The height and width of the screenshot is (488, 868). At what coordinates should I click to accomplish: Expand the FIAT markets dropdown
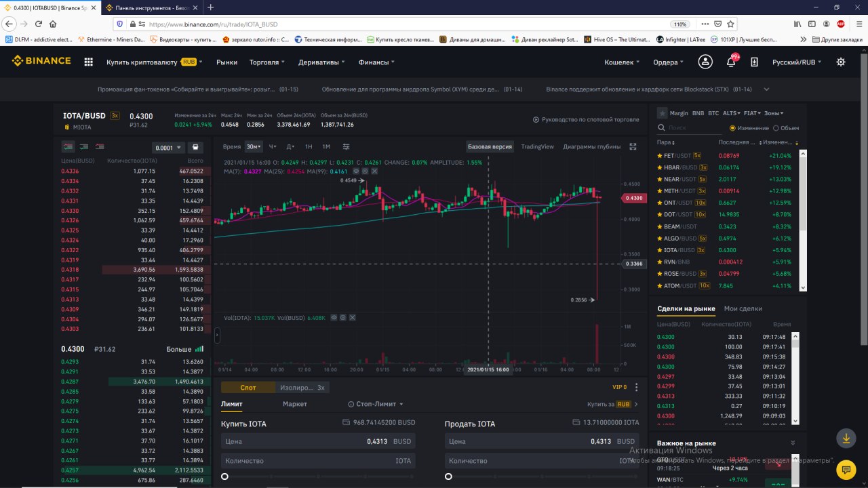753,113
